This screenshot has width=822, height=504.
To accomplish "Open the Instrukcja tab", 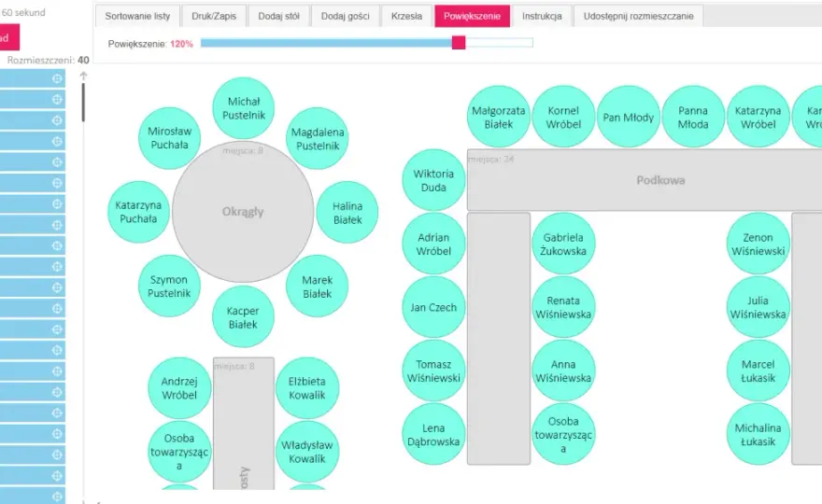I will 542,16.
